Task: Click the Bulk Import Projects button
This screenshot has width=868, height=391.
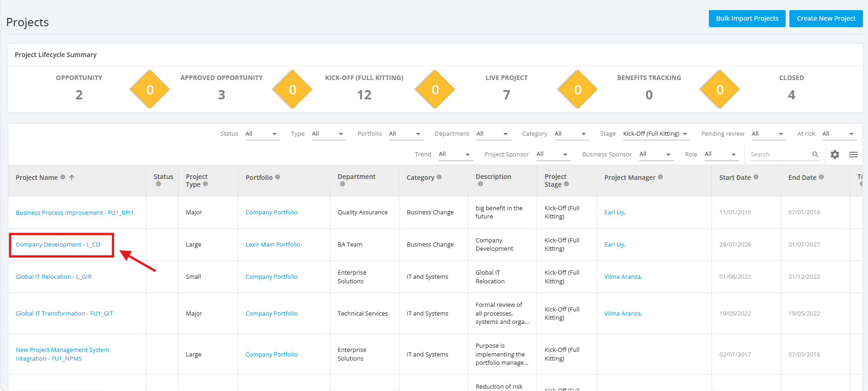Action: click(747, 18)
